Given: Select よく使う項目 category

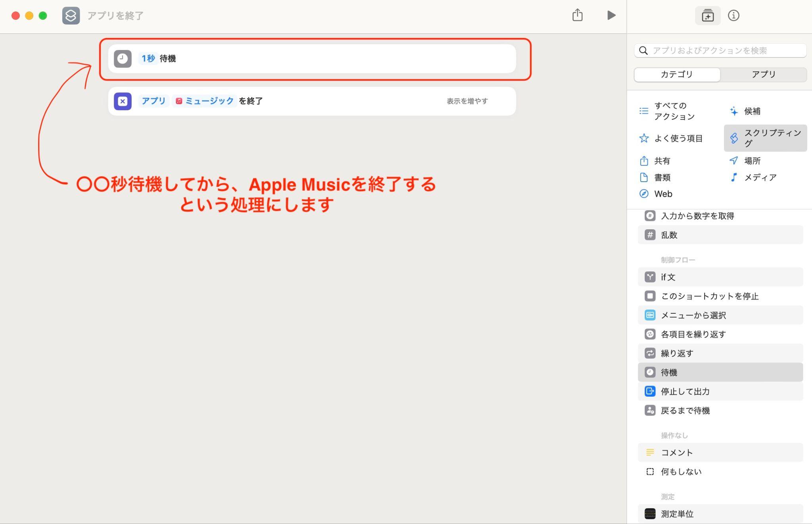Looking at the screenshot, I should (671, 138).
